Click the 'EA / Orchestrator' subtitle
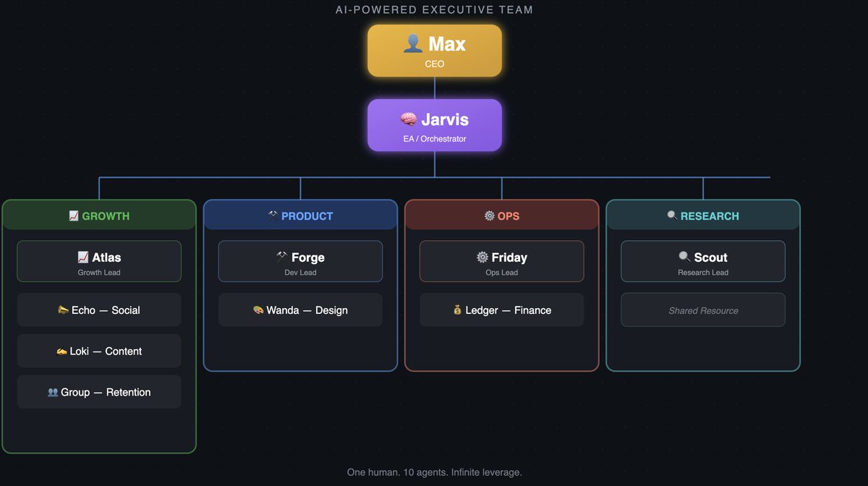 point(435,138)
